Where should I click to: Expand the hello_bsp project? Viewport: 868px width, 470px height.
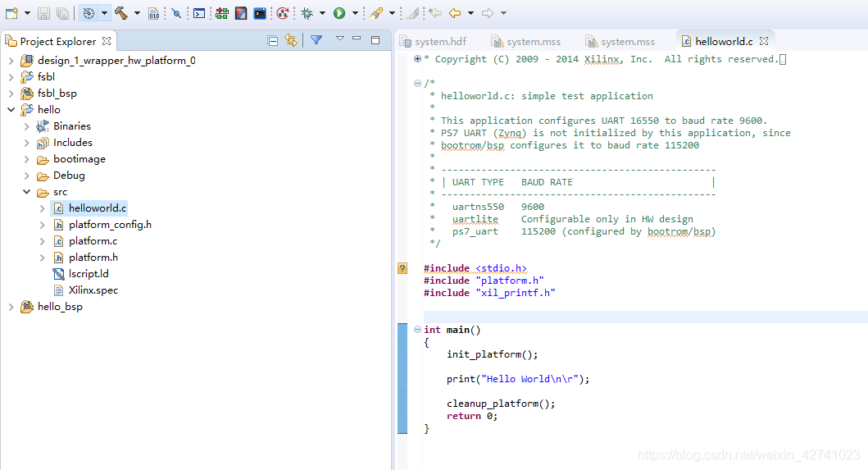point(11,307)
